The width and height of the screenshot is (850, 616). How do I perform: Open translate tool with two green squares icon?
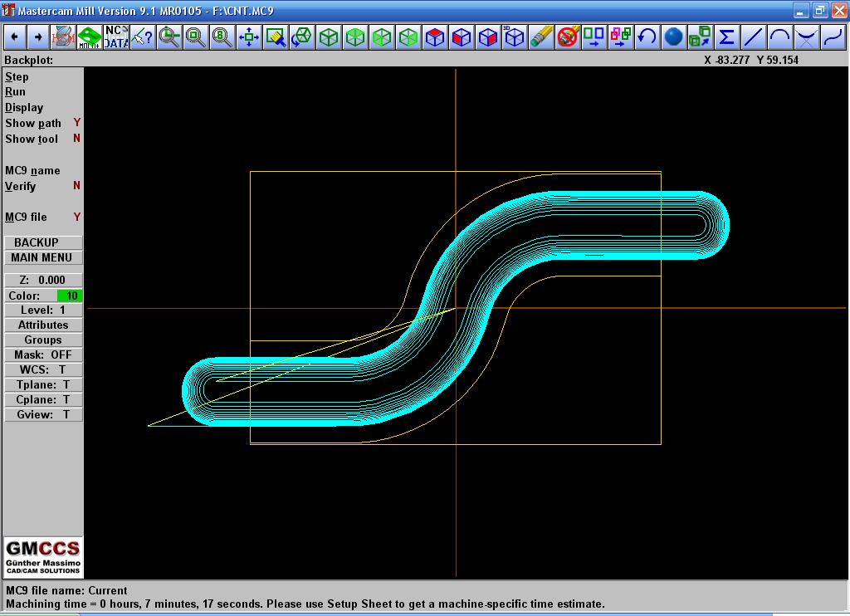click(x=594, y=37)
